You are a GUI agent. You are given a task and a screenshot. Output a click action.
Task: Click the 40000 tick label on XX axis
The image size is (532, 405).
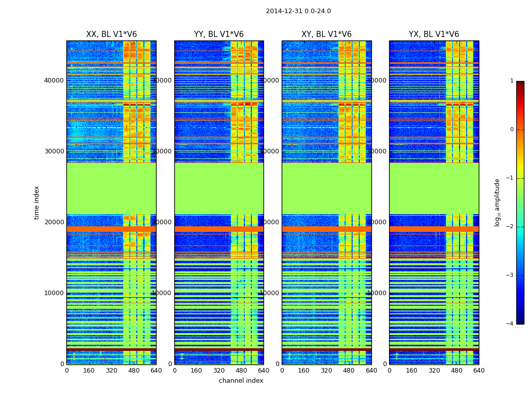(x=54, y=80)
